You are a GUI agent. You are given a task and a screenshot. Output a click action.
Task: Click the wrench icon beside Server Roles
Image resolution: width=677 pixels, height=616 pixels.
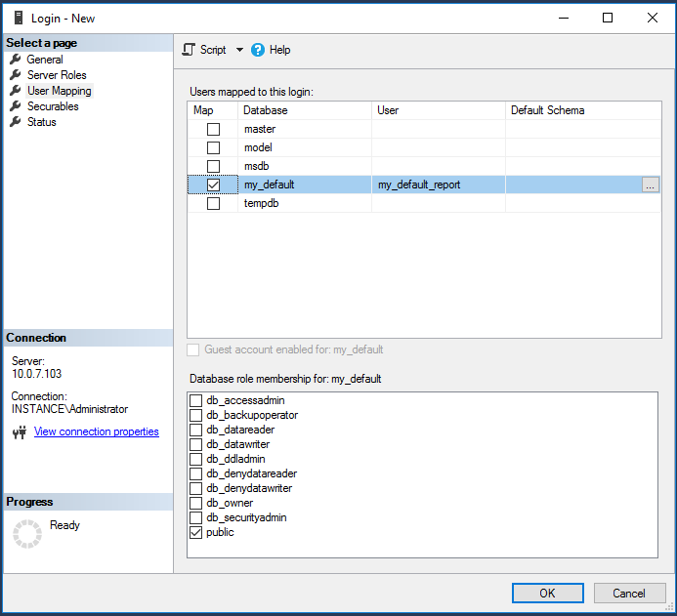(x=16, y=75)
